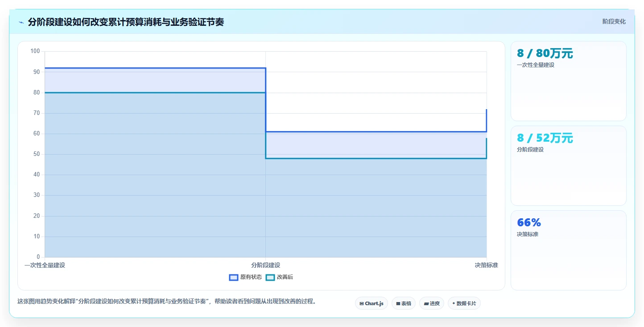This screenshot has height=327, width=644.
Task: Click the 决策标准 card caption
Action: click(528, 234)
